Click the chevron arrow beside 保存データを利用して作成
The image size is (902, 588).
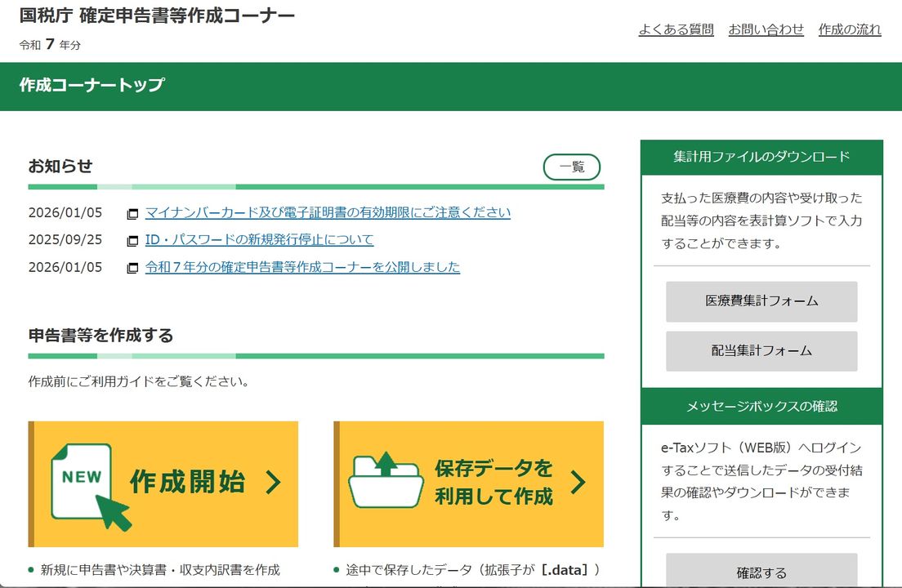(578, 482)
